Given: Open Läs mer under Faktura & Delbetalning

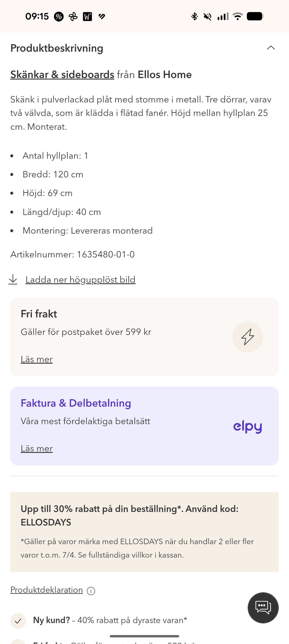Looking at the screenshot, I should click(x=37, y=448).
